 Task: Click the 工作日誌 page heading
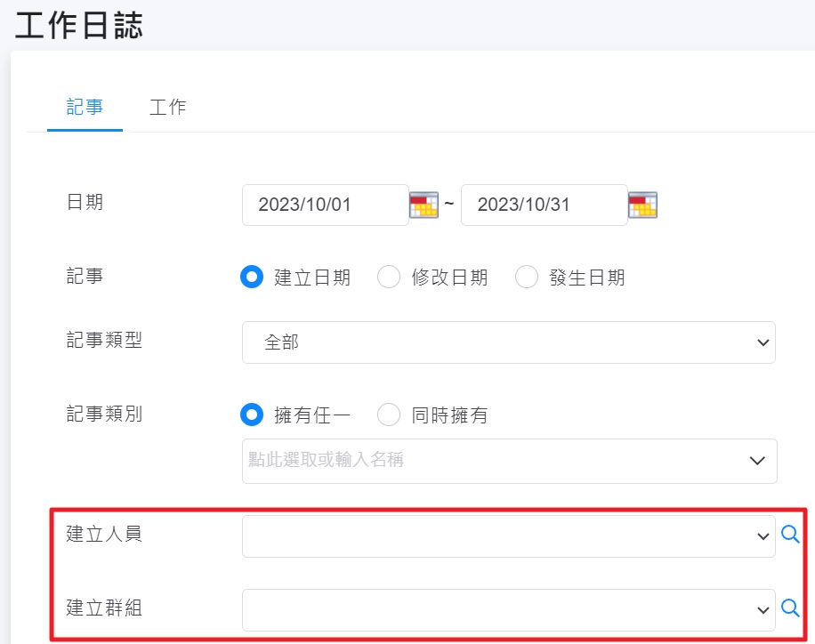pos(79,25)
